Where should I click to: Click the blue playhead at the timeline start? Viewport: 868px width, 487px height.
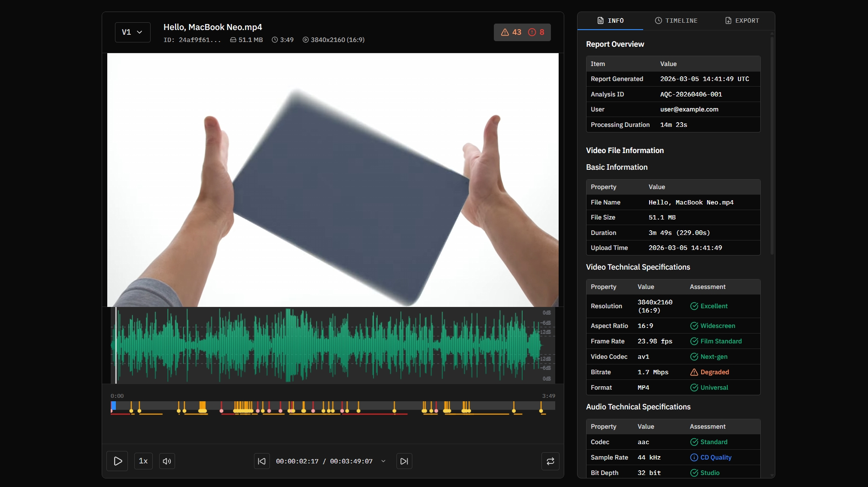113,405
